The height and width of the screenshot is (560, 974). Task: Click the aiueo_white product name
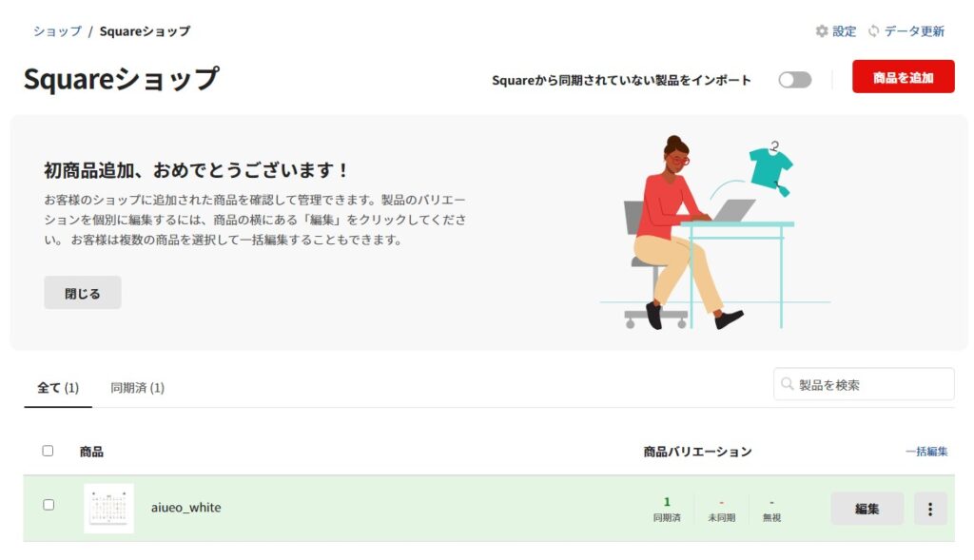[185, 507]
